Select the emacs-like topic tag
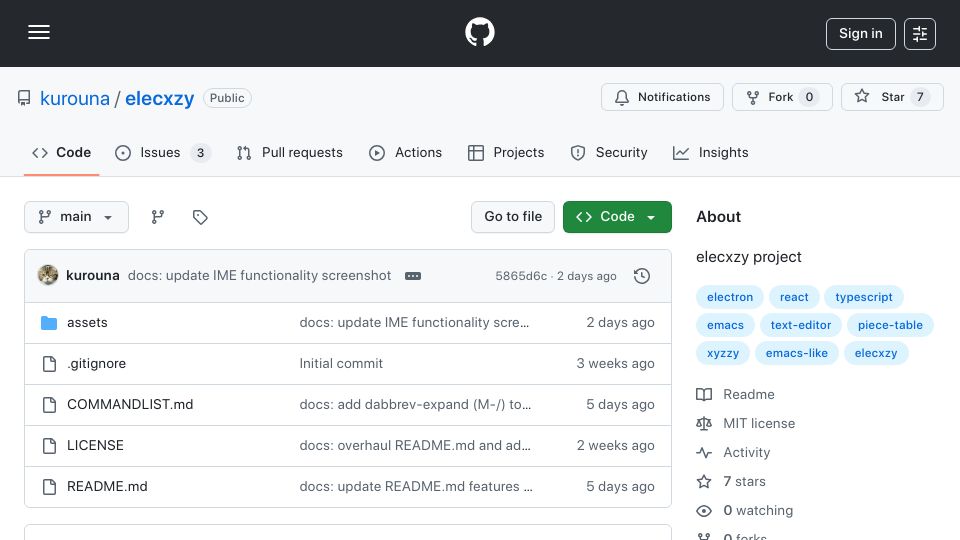960x540 pixels. [797, 353]
